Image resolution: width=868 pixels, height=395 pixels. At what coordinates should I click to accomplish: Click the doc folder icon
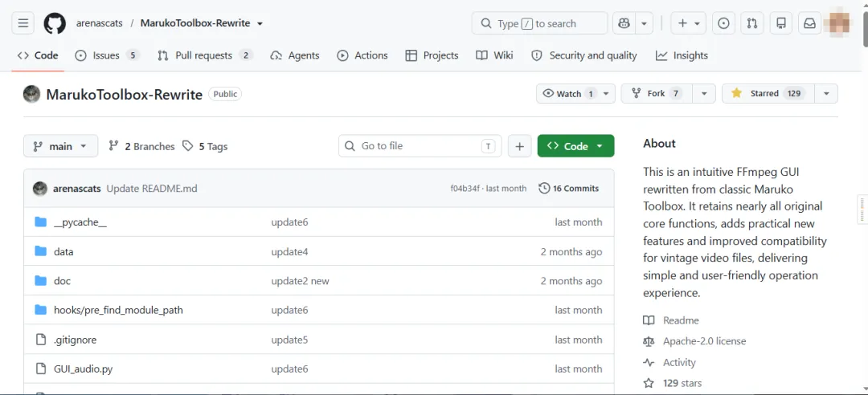pos(40,281)
